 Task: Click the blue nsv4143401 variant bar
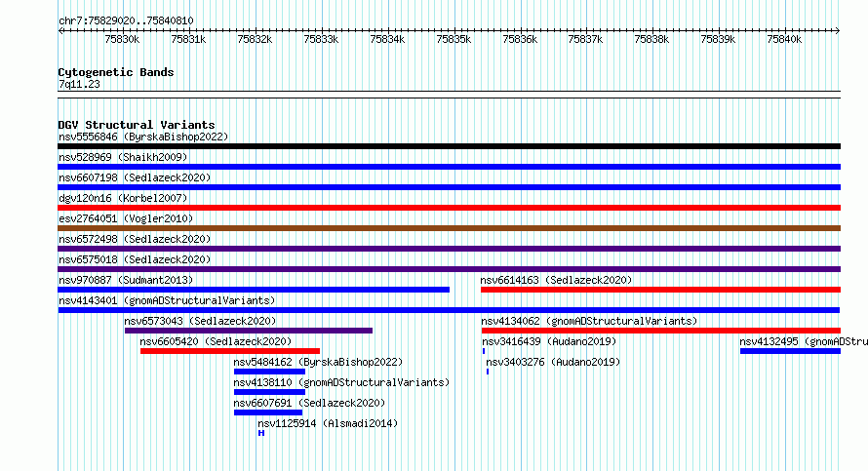coord(449,310)
